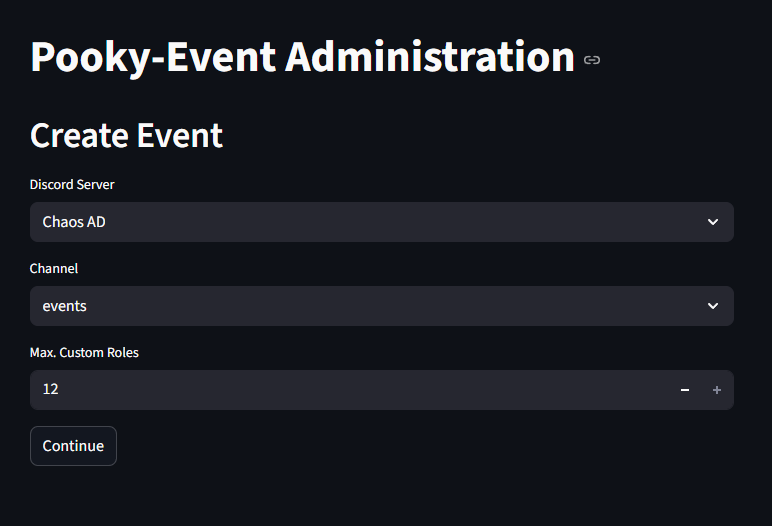Click the word Create in the subheading

tap(82, 135)
